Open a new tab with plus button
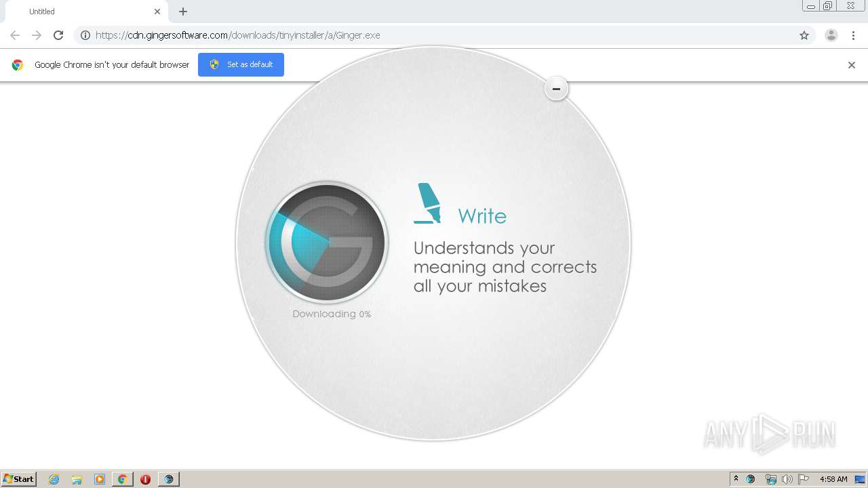 183,12
